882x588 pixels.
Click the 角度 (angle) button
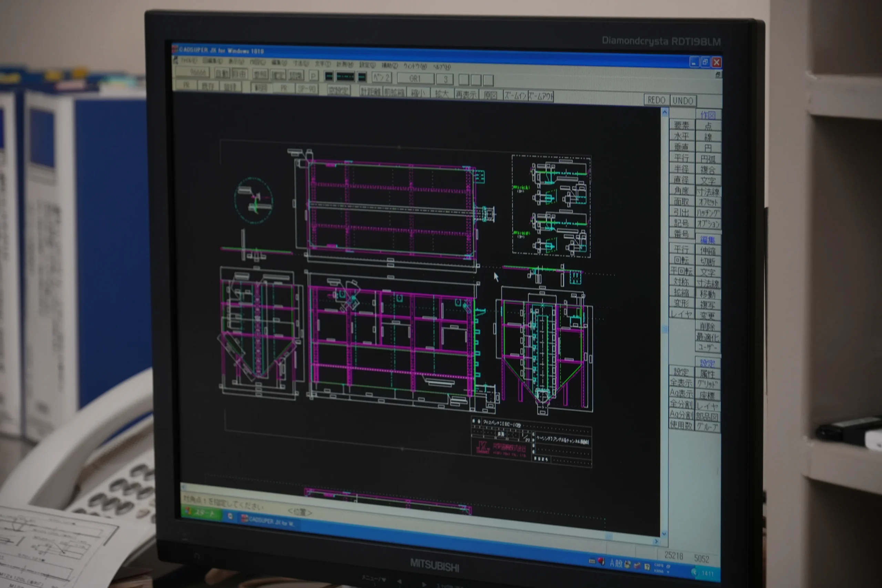(x=682, y=190)
